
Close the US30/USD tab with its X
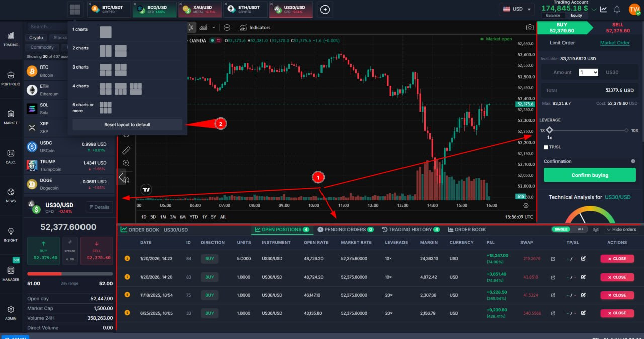tap(272, 4)
